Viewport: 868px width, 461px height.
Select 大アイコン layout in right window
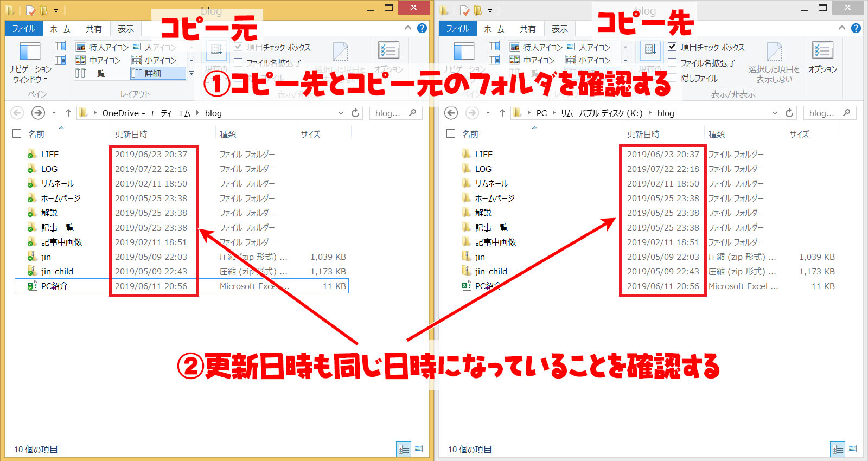(589, 47)
